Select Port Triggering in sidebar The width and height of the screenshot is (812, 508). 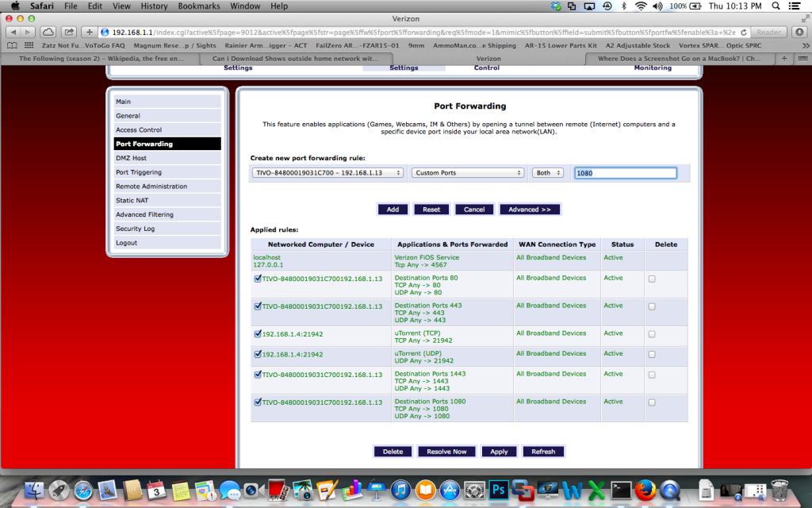click(x=167, y=172)
